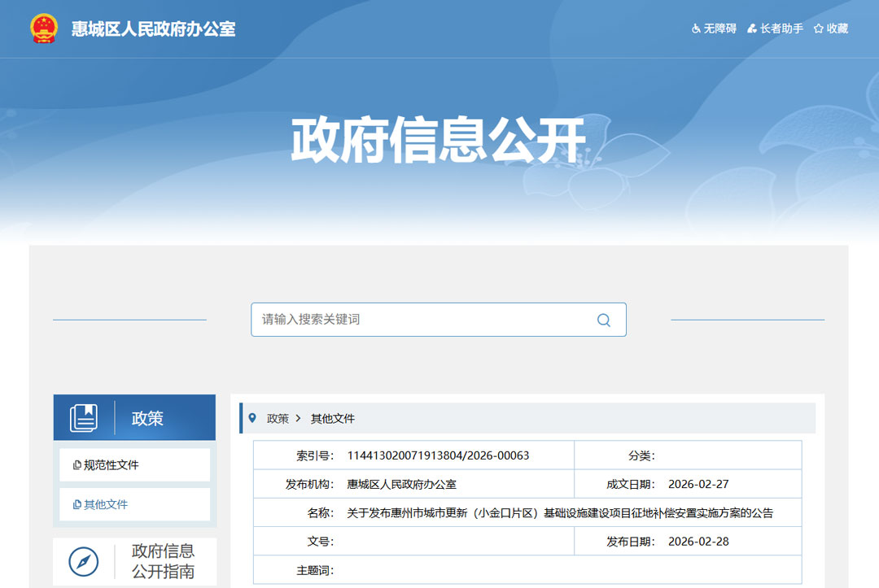Click the star icon beside 收藏
Image resolution: width=879 pixels, height=588 pixels.
(x=817, y=28)
